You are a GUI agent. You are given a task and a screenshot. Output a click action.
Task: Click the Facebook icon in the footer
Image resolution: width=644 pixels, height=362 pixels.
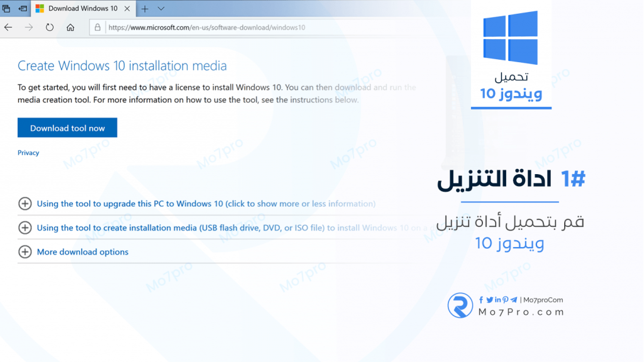[x=481, y=300]
